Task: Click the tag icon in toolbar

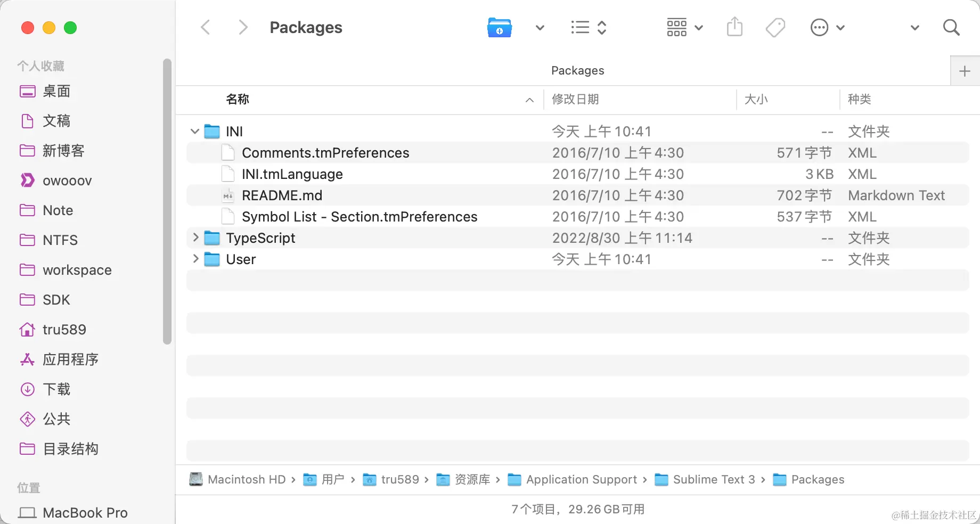Action: coord(775,27)
